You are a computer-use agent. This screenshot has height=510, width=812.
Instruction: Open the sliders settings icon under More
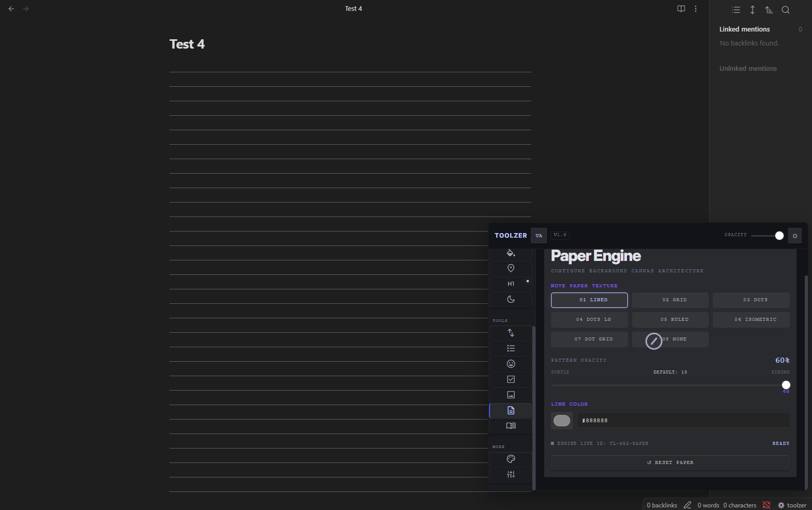coord(511,474)
